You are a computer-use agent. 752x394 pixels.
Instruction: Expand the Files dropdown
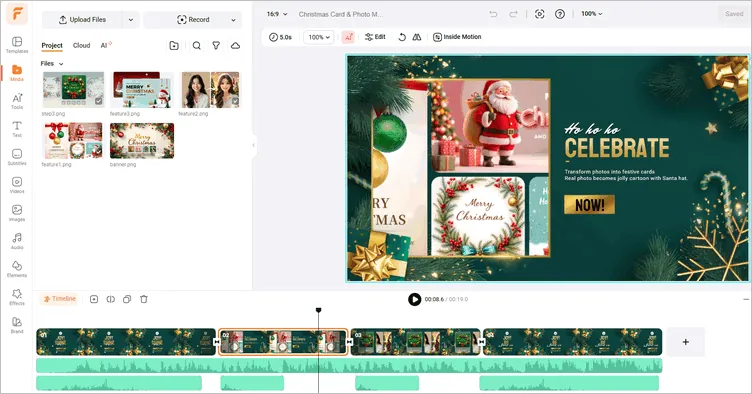pos(52,63)
